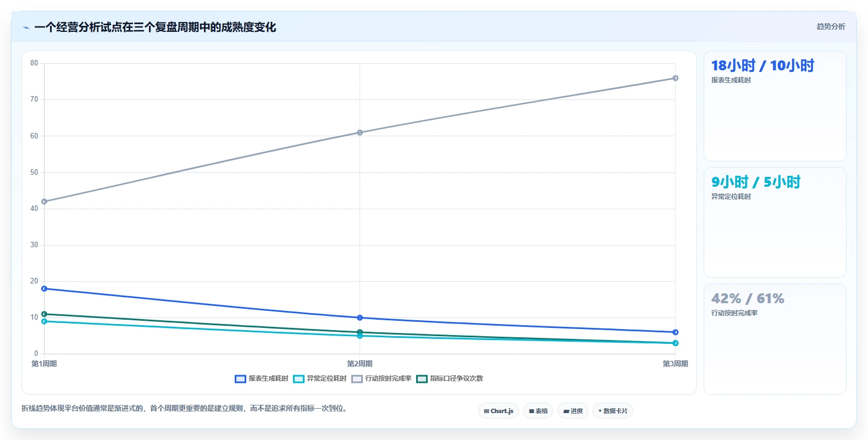The height and width of the screenshot is (440, 868).
Task: Click the 18小时 / 10小时 card value
Action: (762, 65)
